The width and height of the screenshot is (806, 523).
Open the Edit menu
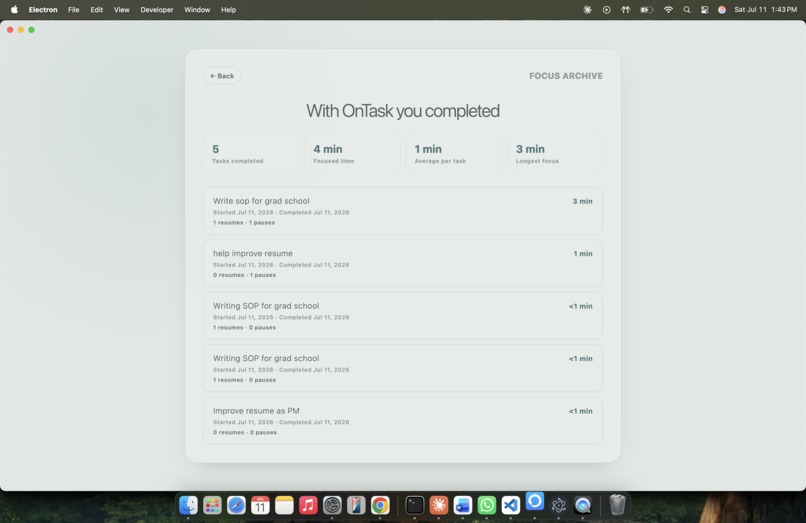click(x=97, y=9)
